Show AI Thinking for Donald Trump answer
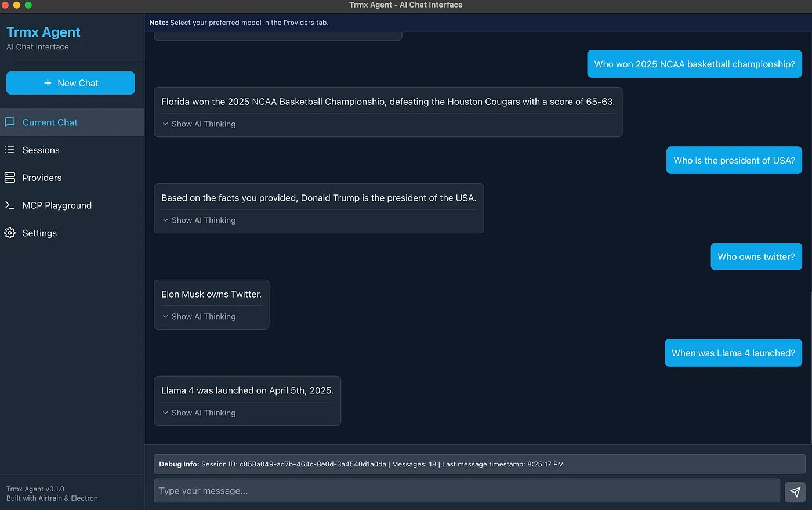The height and width of the screenshot is (510, 812). point(199,220)
